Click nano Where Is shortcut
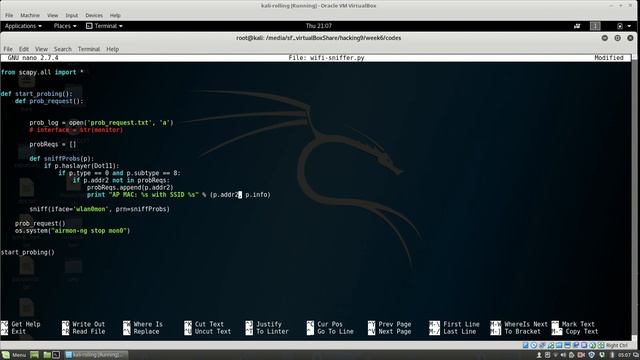640x360 pixels. click(143, 324)
